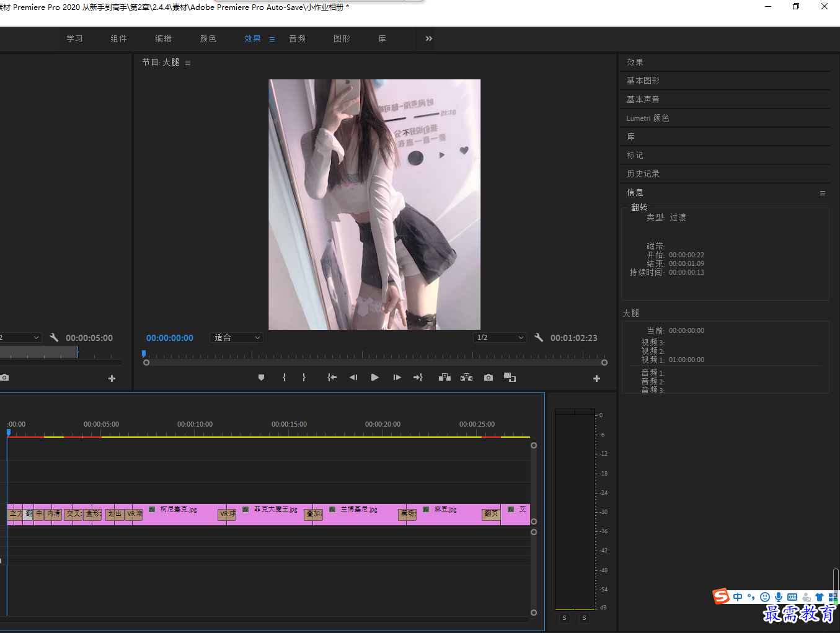
Task: Open the Program panel menu beside 节目: 大腿
Action: tap(188, 63)
